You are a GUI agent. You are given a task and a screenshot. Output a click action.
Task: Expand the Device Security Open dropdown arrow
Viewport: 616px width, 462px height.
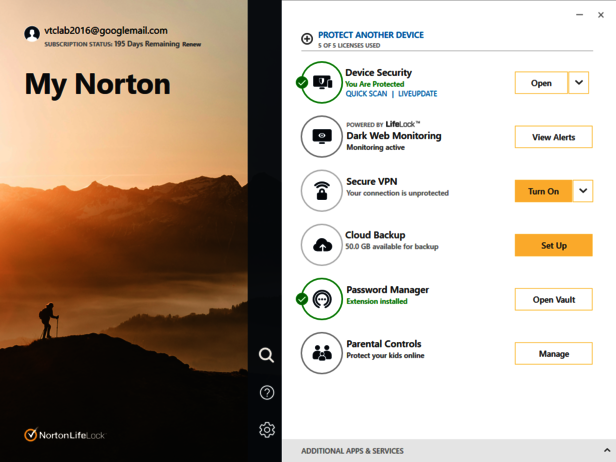tap(579, 83)
